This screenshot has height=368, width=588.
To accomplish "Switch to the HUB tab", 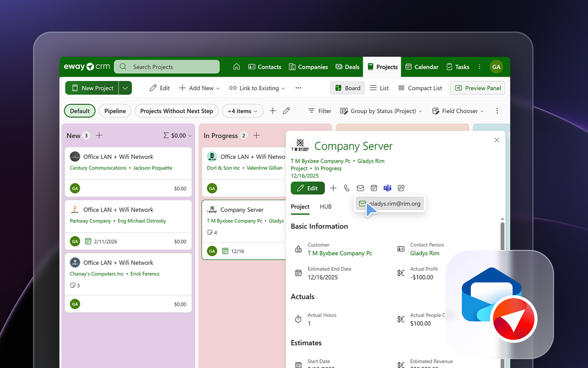I will click(326, 207).
